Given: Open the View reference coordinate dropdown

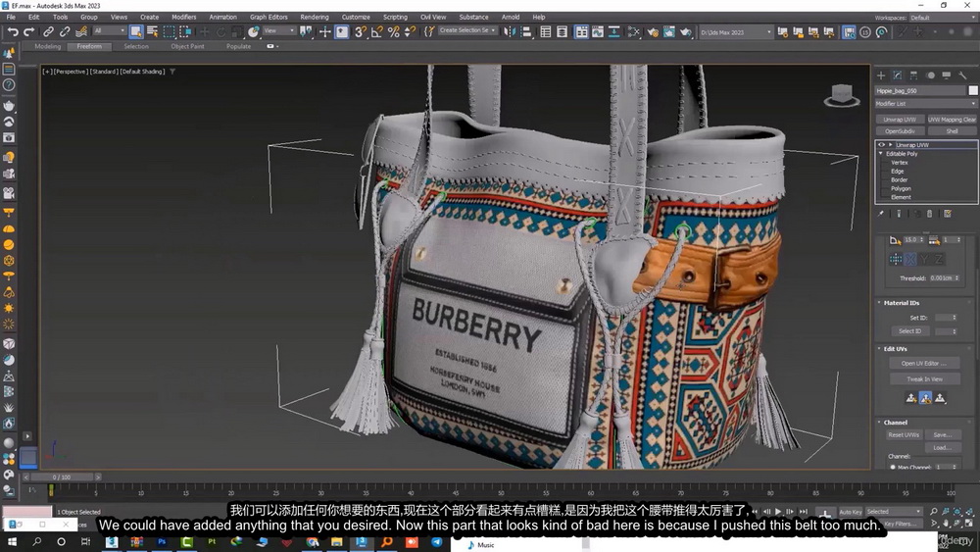Looking at the screenshot, I should pos(278,30).
